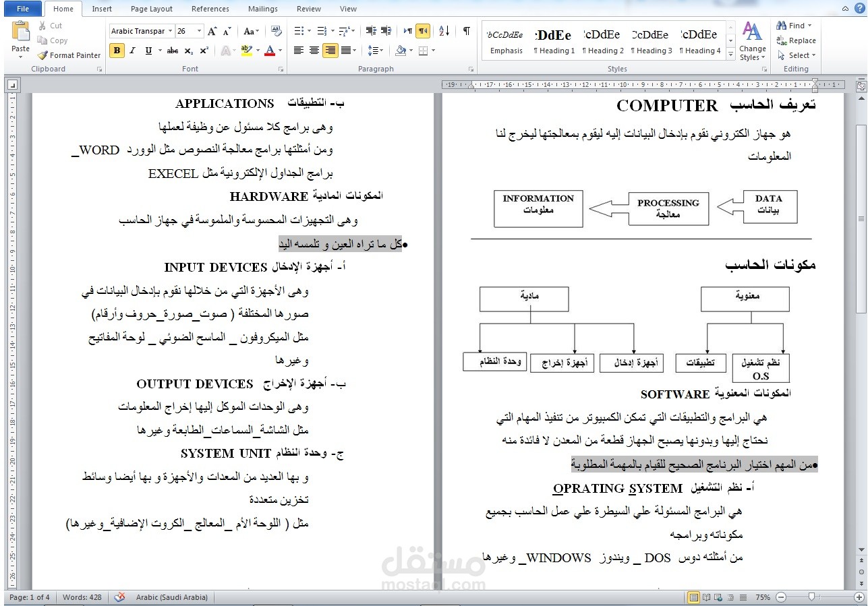
Task: Click the 75% zoom level
Action: pos(763,597)
